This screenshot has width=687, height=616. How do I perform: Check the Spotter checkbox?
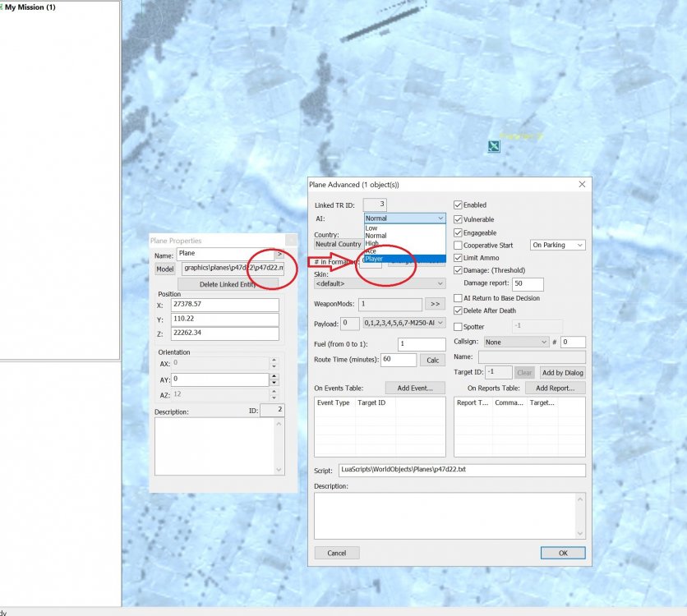(x=459, y=326)
